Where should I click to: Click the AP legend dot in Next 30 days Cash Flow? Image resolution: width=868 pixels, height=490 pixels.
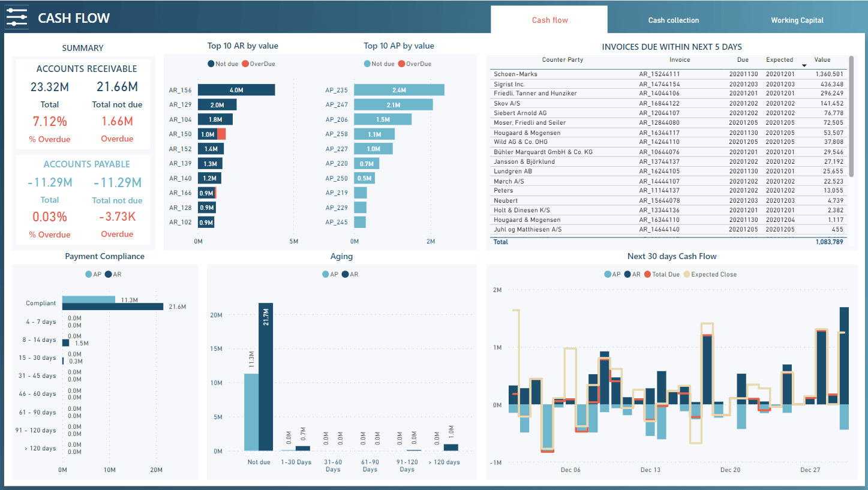[x=608, y=274]
